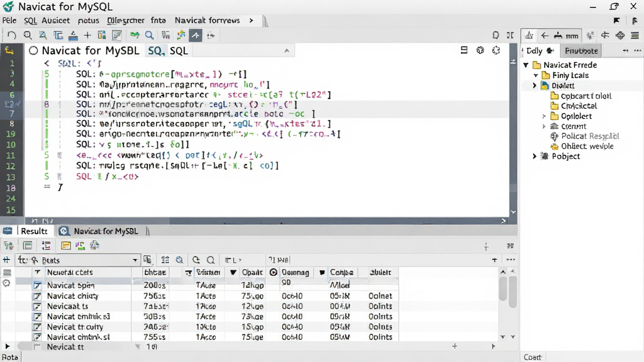Viewport: 644px width, 362px height.
Task: Expand the Cormnt tree node
Action: (x=544, y=126)
